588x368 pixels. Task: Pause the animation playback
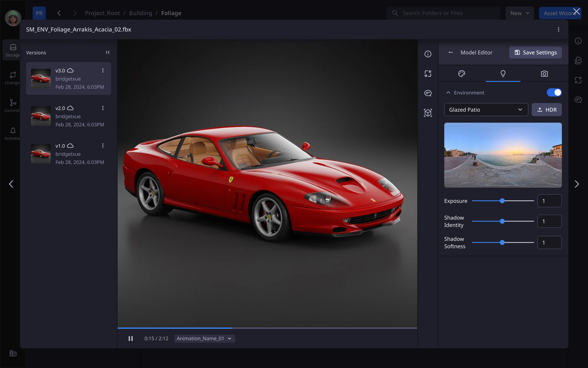tap(130, 339)
